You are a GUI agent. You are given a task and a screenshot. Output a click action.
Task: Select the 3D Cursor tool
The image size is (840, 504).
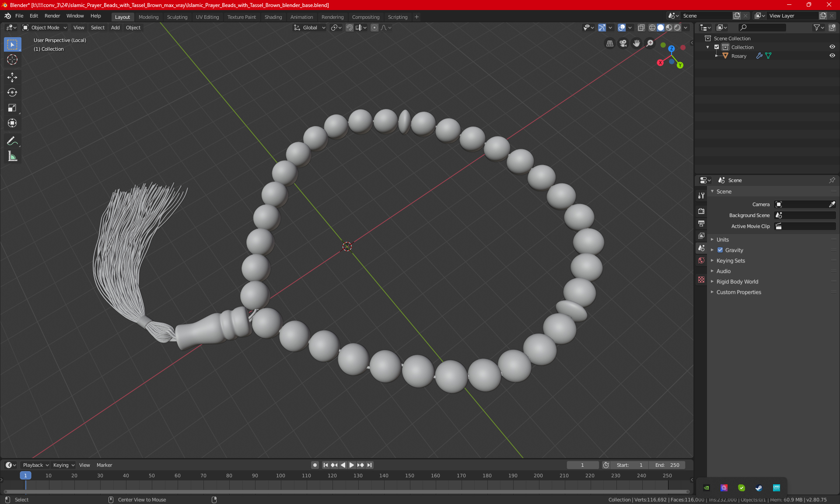(x=12, y=59)
